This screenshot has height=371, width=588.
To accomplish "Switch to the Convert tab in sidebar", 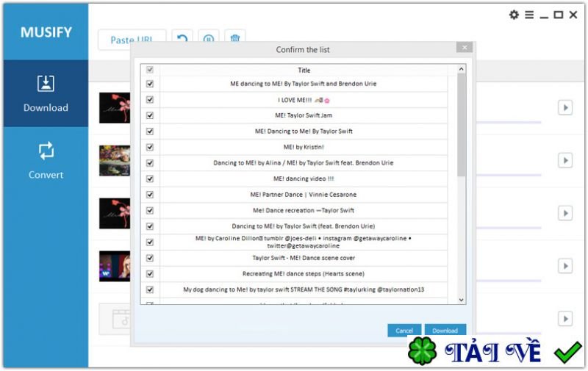I will [x=46, y=160].
